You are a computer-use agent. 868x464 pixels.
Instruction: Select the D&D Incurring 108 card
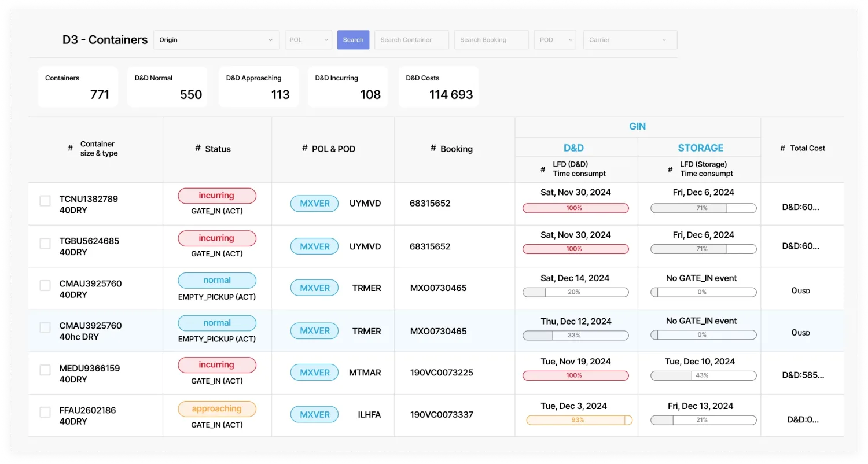348,87
